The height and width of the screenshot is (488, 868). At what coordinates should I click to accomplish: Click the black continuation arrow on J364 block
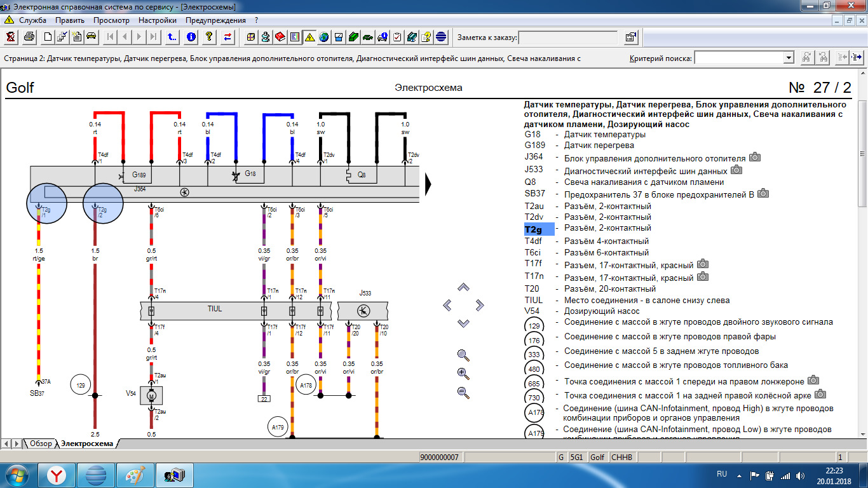429,184
